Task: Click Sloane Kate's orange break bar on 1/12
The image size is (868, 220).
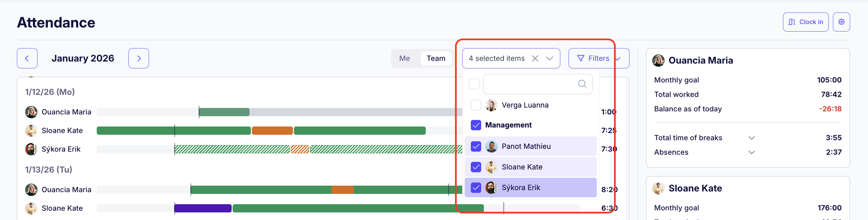Action: tap(272, 131)
